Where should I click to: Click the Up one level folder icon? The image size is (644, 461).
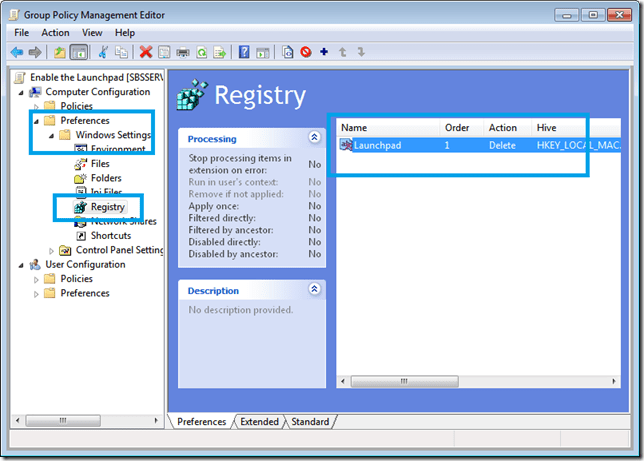click(60, 52)
